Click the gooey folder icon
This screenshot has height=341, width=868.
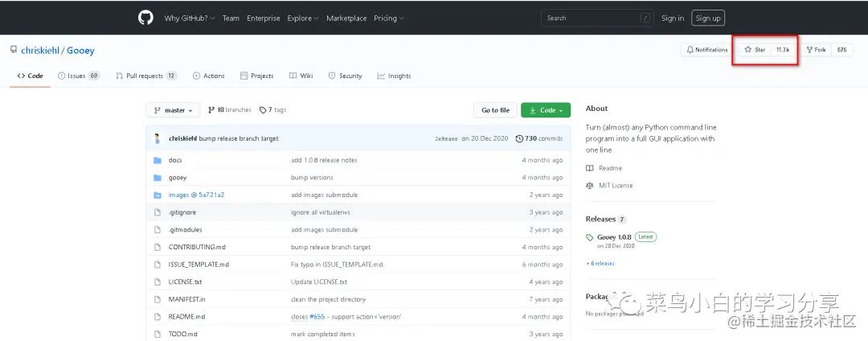158,178
